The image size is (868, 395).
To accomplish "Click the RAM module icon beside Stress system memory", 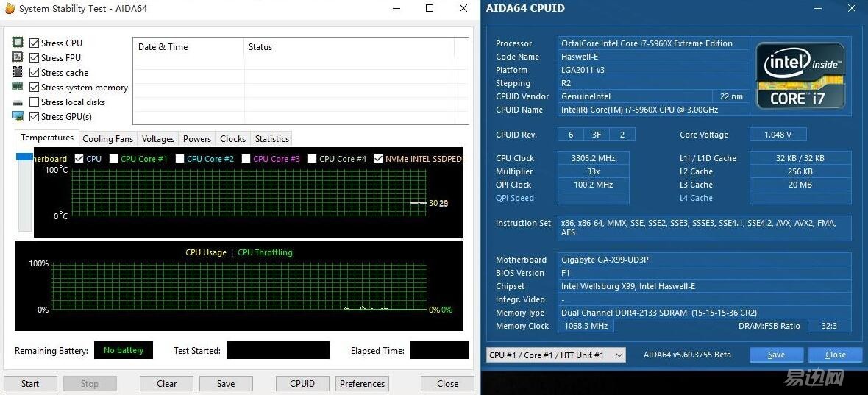I will pos(18,87).
